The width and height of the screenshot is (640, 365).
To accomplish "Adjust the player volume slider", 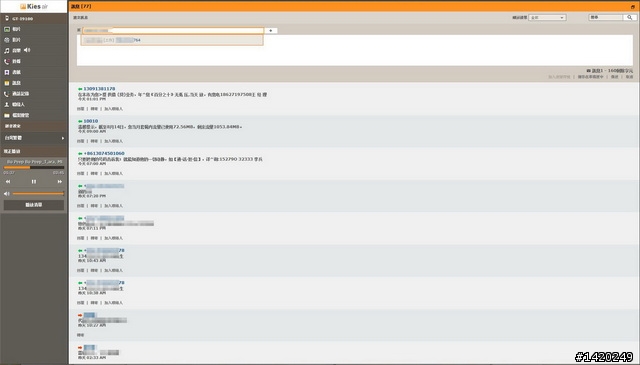I will 38,194.
